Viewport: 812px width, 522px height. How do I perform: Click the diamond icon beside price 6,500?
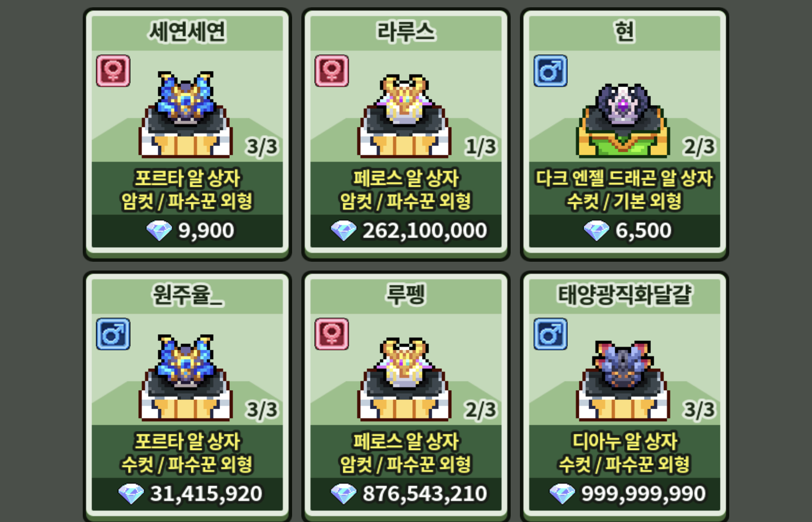tap(596, 231)
